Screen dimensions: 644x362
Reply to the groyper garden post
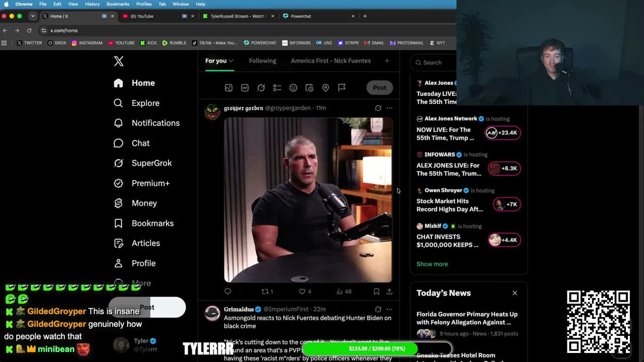tap(228, 292)
